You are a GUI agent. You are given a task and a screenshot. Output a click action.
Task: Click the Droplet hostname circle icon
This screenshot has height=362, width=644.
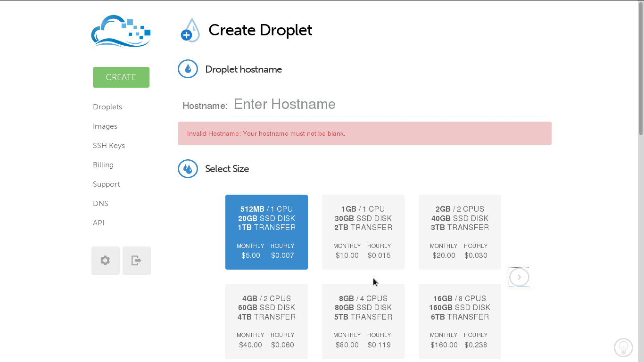188,69
